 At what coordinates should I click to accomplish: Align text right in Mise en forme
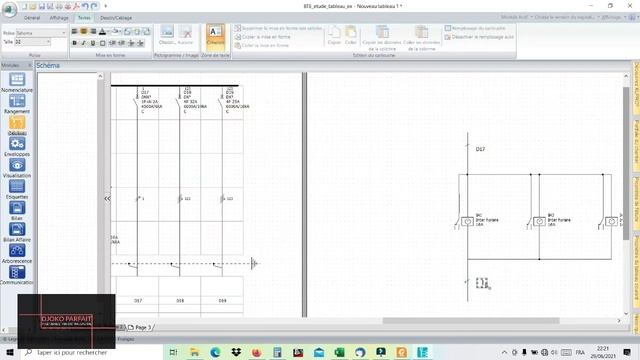pos(93,31)
